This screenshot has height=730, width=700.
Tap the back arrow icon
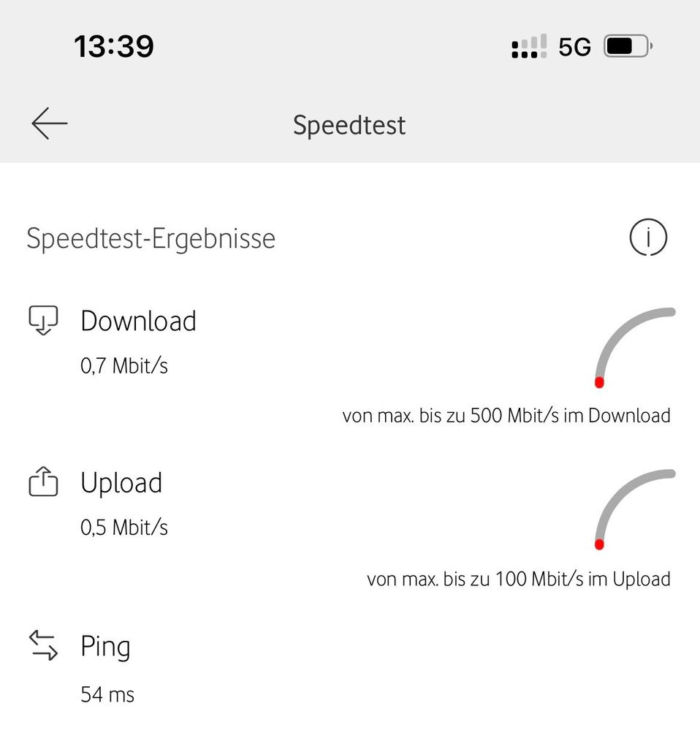(49, 123)
